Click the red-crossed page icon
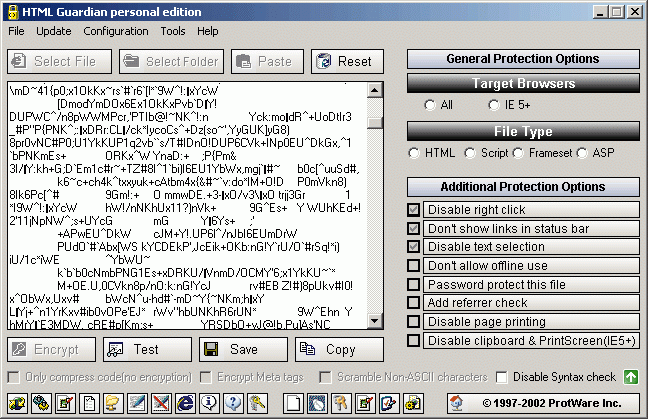This screenshot has width=648, height=419. [161, 403]
